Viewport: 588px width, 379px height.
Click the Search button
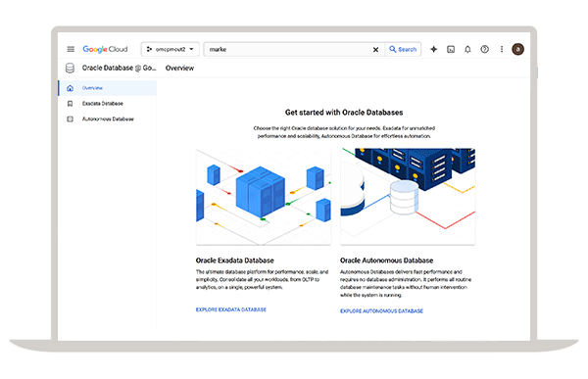tap(403, 49)
